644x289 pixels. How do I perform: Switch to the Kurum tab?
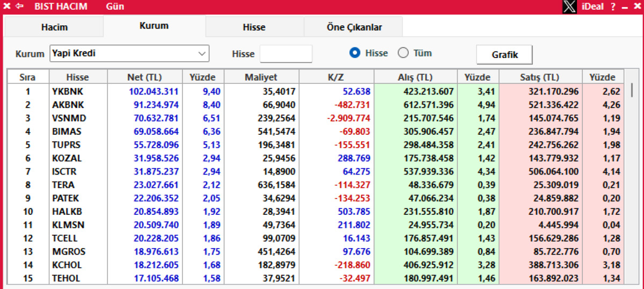tap(154, 26)
